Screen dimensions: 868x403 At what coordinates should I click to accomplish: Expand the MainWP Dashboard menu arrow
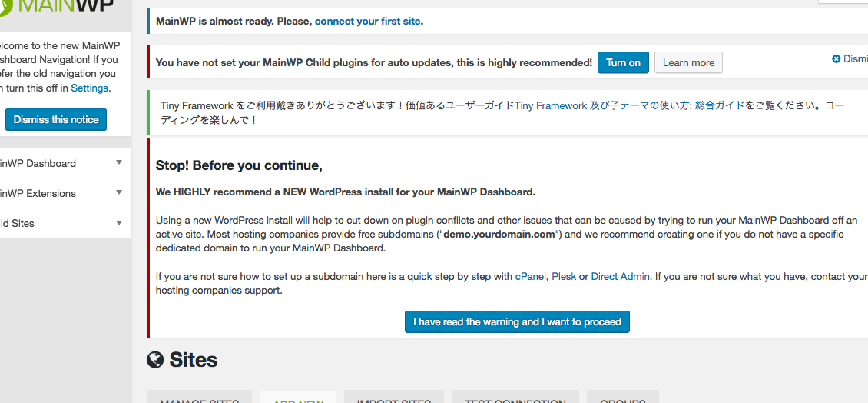tap(118, 162)
